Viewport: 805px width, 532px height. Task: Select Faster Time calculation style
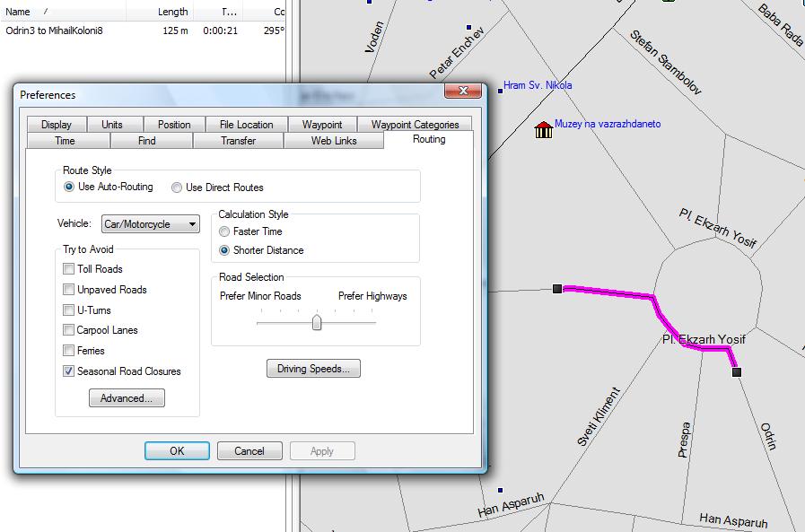click(x=224, y=231)
